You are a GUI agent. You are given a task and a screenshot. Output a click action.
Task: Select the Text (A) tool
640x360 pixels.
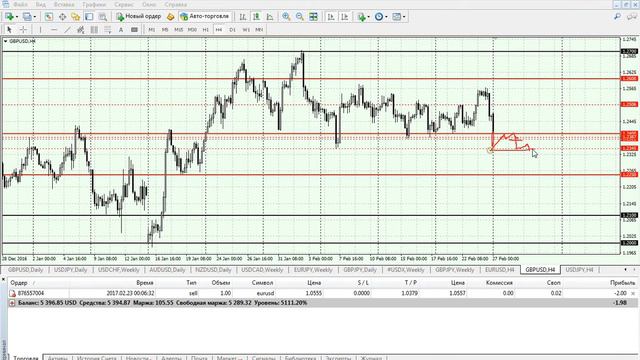pos(121,30)
